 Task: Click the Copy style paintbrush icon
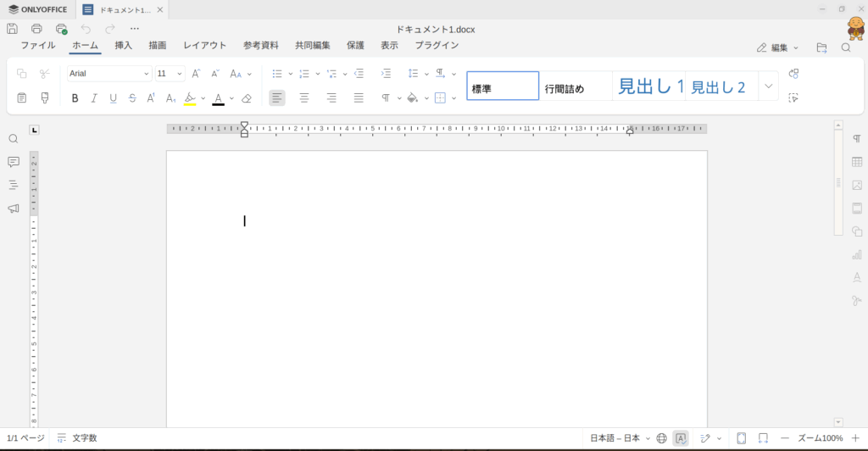(45, 98)
